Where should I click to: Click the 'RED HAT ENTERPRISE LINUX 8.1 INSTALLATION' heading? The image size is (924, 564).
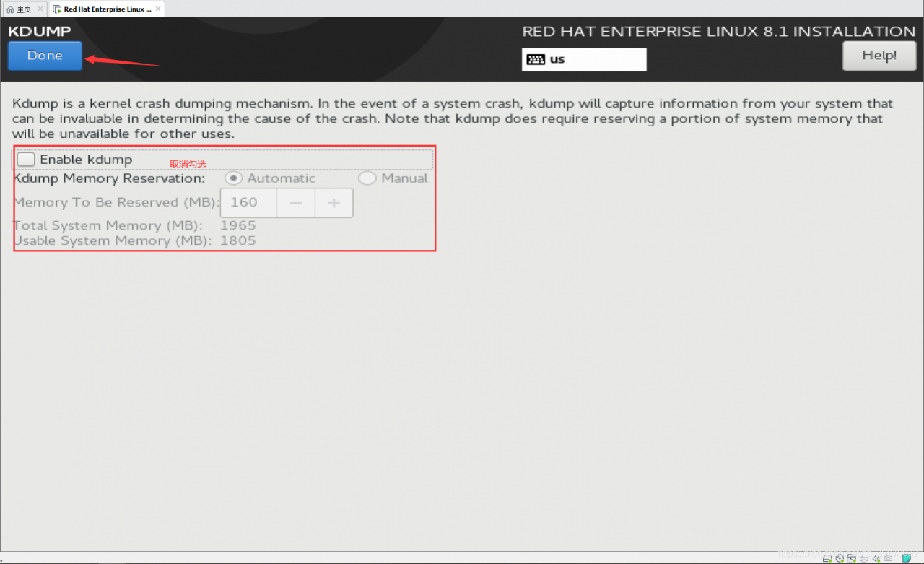pyautogui.click(x=719, y=32)
